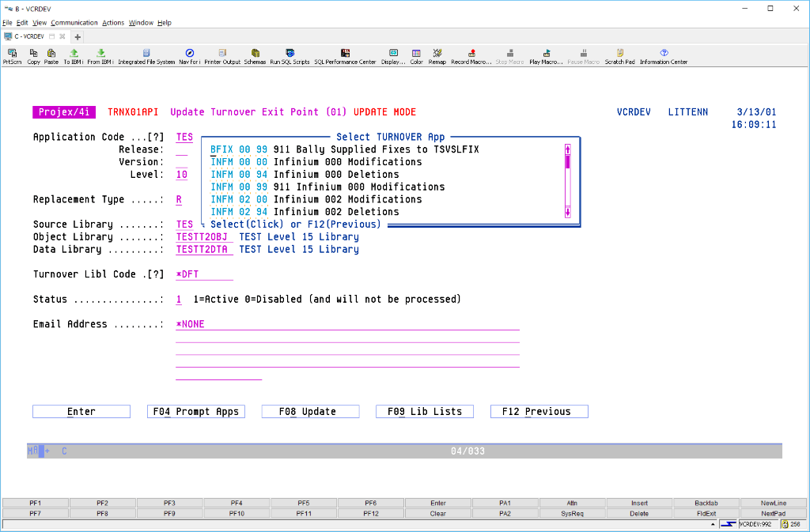810x532 pixels.
Task: Open the Remap keyboard tool
Action: click(x=437, y=56)
